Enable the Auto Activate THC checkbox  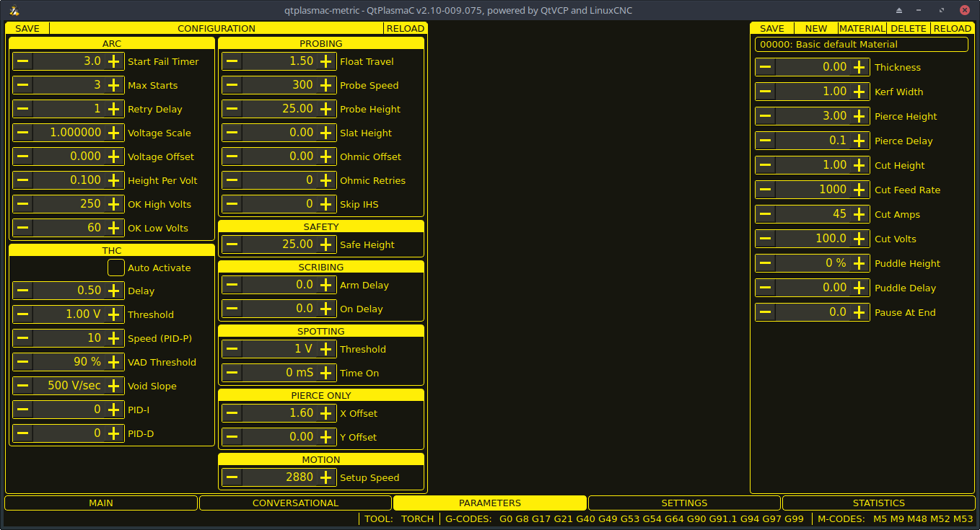point(115,268)
